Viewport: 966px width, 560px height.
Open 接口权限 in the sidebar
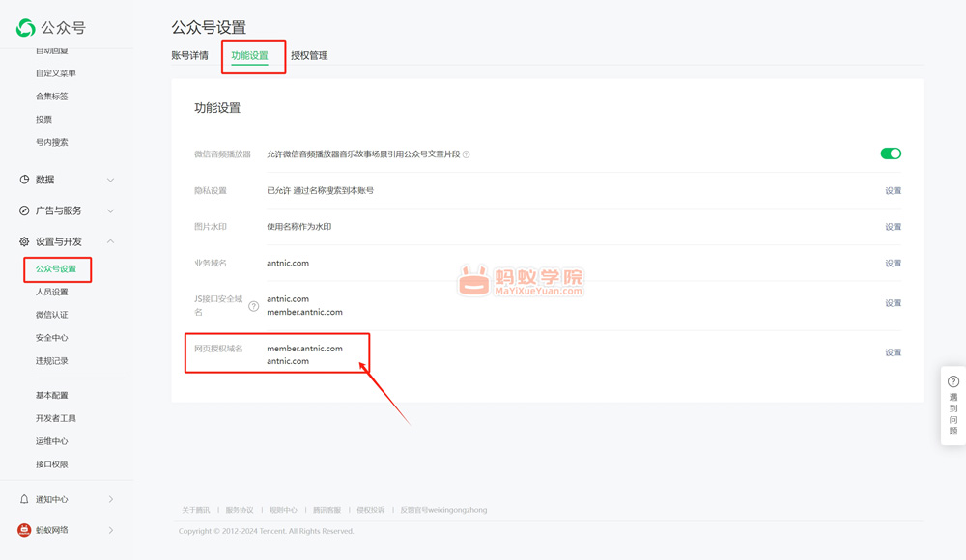(x=52, y=464)
